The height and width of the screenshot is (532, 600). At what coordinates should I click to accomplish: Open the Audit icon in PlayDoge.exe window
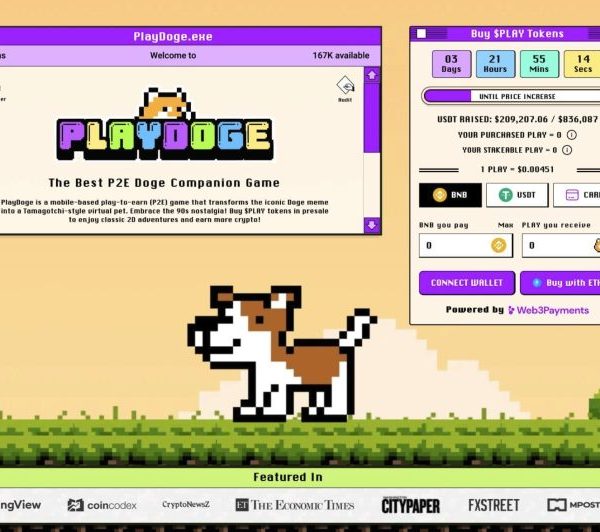tap(345, 88)
